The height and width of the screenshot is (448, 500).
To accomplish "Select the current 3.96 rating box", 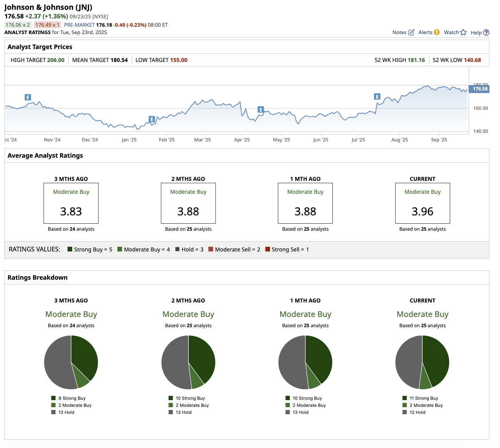I will tap(422, 203).
